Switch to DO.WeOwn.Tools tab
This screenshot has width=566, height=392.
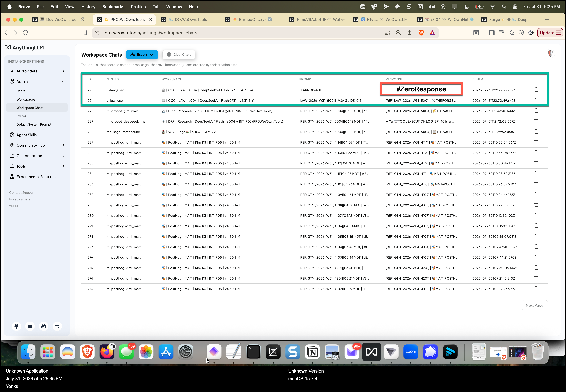click(x=188, y=19)
